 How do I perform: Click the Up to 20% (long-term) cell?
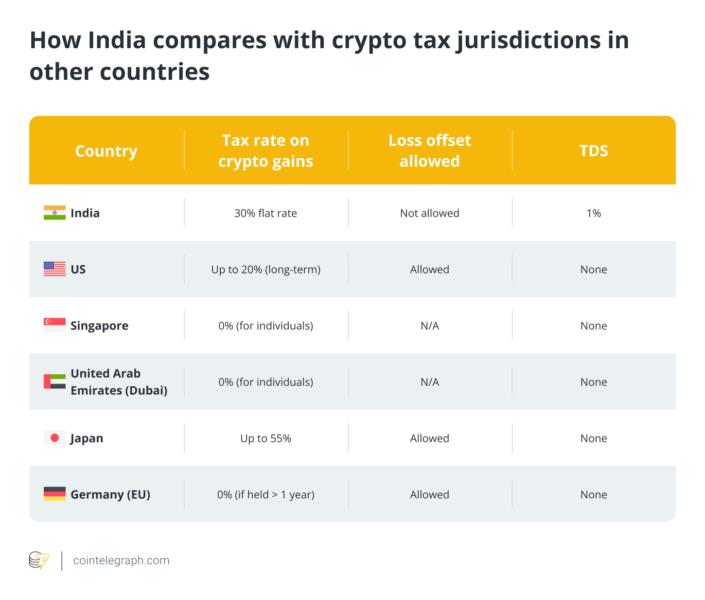click(266, 269)
